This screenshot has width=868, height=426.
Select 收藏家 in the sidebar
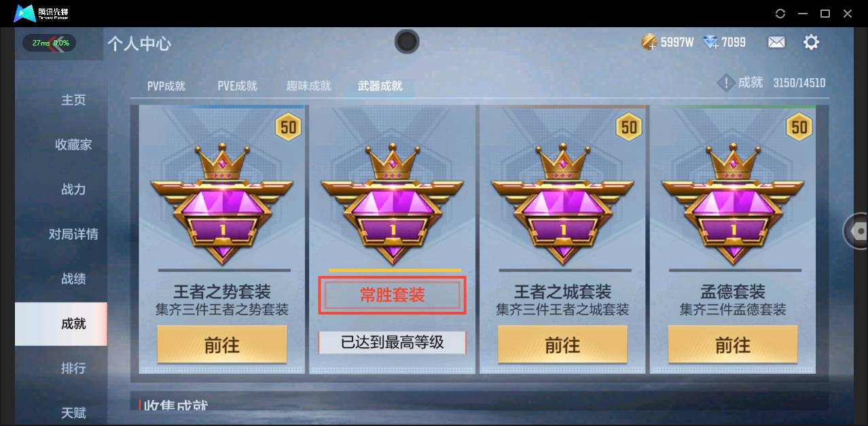click(73, 145)
